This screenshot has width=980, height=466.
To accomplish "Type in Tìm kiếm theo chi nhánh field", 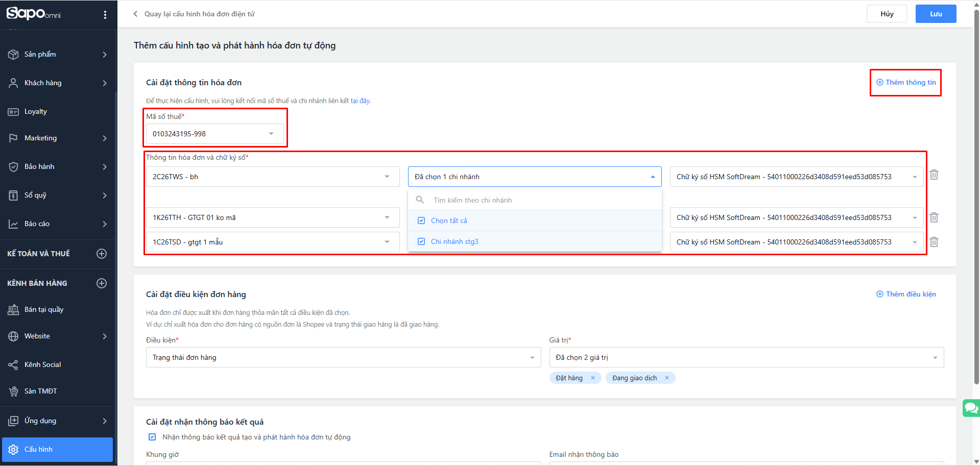I will [541, 200].
